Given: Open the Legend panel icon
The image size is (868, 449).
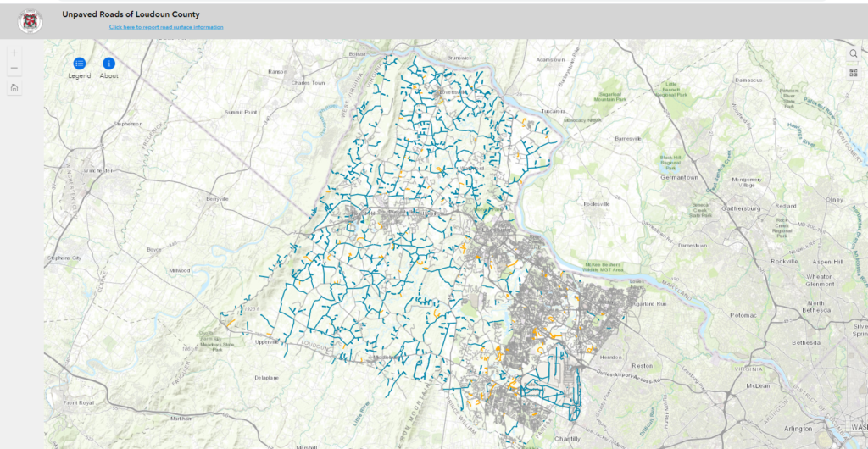Looking at the screenshot, I should pos(79,64).
